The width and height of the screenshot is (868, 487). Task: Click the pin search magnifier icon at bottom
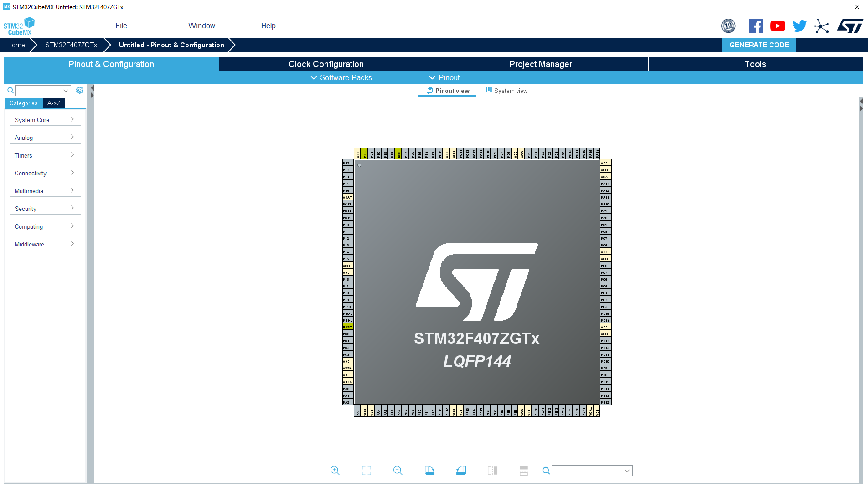pyautogui.click(x=546, y=471)
